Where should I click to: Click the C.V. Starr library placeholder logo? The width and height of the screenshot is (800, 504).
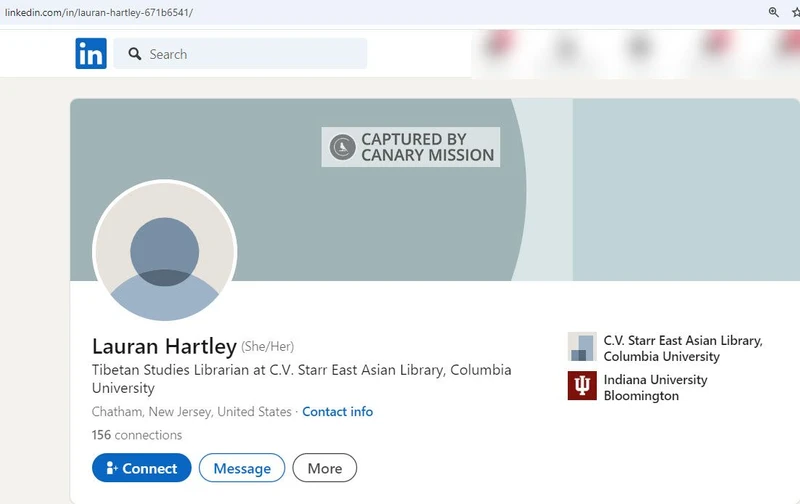[x=582, y=346]
